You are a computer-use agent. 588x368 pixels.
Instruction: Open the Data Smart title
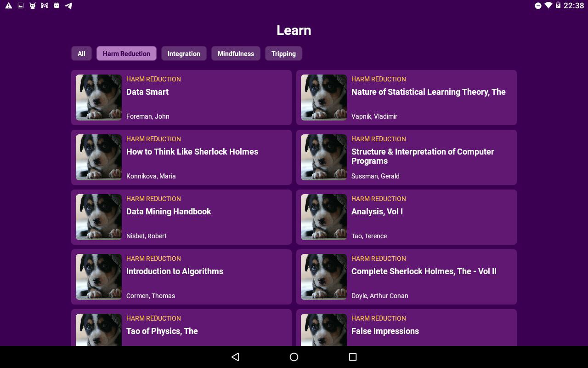[x=147, y=92]
